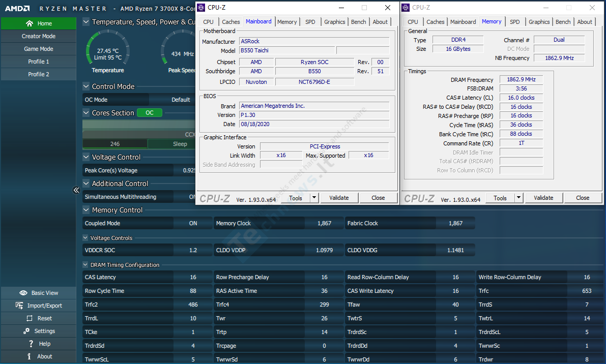
Task: Collapse the Temperature, Speed, Power section
Action: coord(86,22)
